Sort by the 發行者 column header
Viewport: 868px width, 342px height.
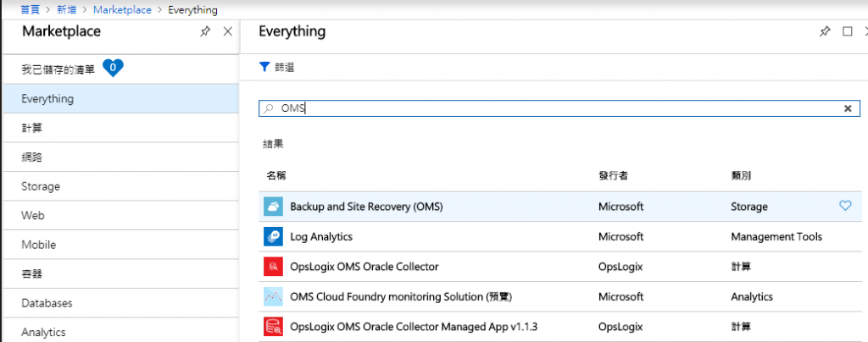click(x=613, y=176)
